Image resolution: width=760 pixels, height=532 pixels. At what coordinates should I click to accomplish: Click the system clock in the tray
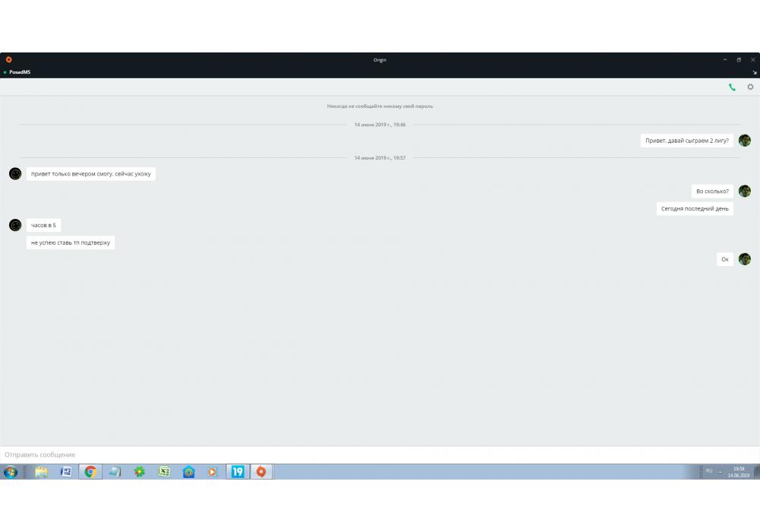pyautogui.click(x=739, y=472)
